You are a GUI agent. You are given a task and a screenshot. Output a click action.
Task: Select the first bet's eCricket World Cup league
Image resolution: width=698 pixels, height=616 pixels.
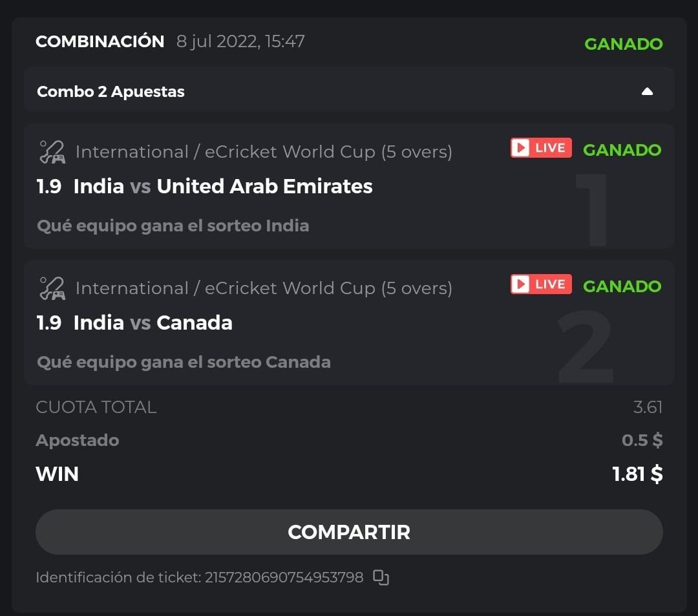[264, 152]
